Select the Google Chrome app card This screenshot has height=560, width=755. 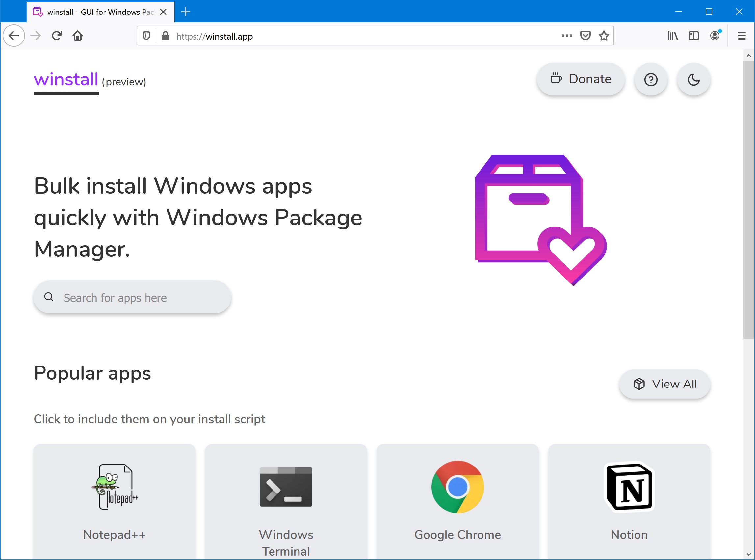[x=458, y=502]
